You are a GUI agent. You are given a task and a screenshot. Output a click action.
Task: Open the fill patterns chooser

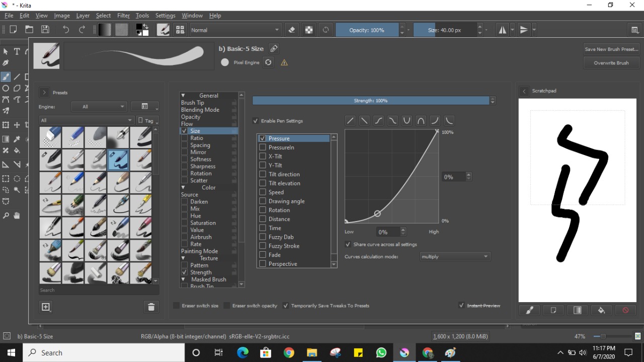[121, 30]
